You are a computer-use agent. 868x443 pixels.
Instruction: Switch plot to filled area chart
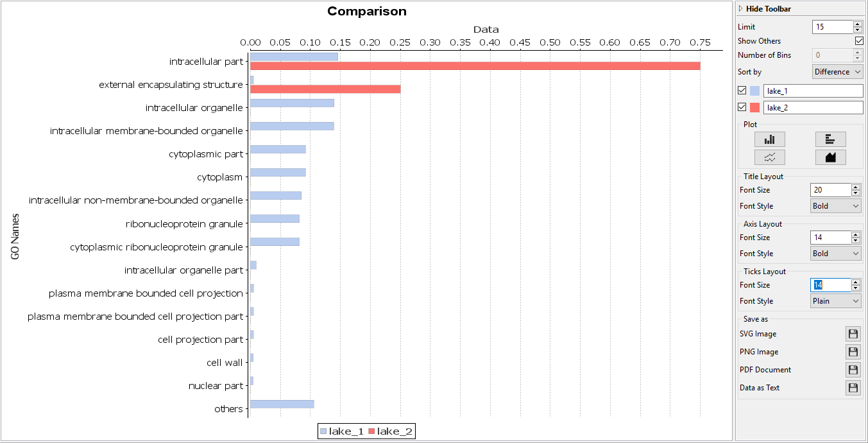(x=830, y=157)
